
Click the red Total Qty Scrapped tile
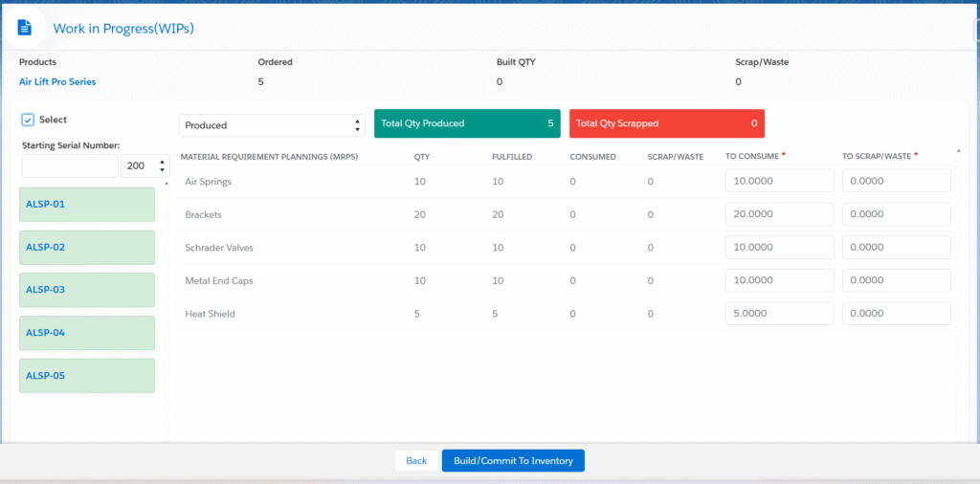pos(666,123)
